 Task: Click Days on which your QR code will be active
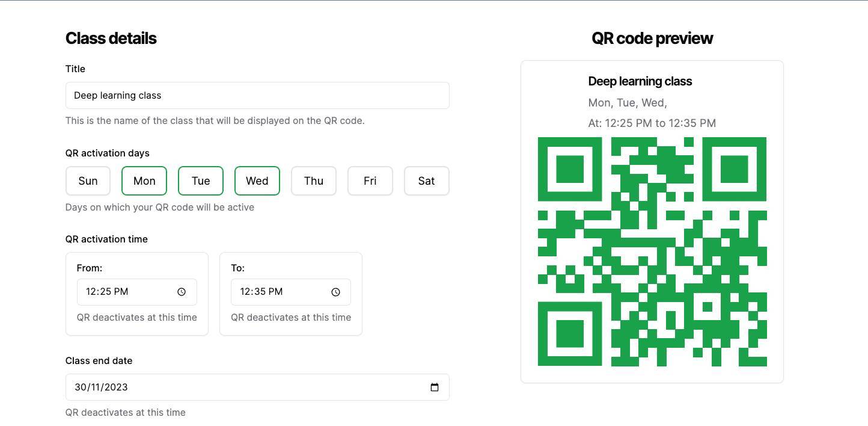(x=160, y=207)
